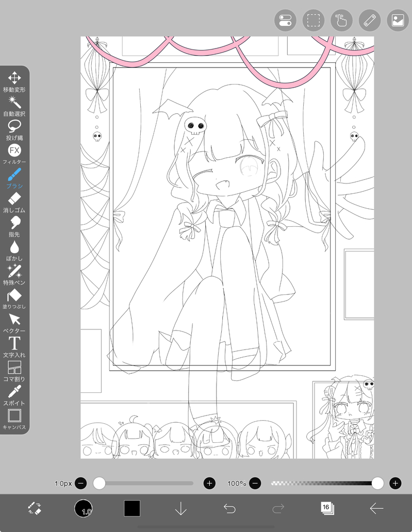Click the brush thickness slider handle
Screen dimensions: 412x532
click(x=99, y=483)
